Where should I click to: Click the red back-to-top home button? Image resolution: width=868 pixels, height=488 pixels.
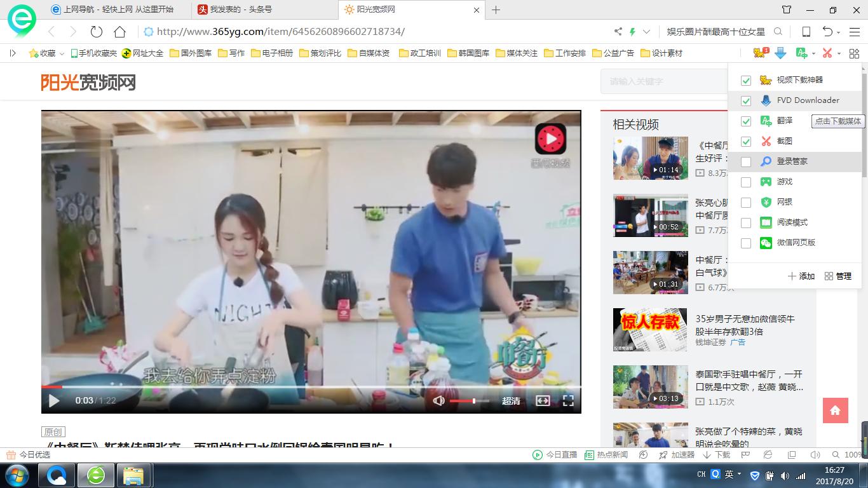coord(835,410)
